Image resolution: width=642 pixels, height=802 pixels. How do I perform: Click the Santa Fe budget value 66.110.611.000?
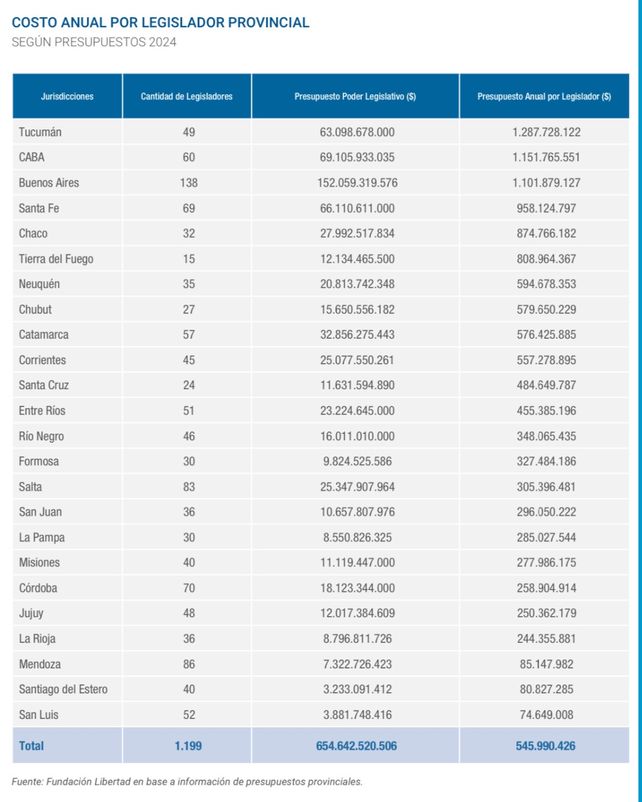(x=356, y=208)
